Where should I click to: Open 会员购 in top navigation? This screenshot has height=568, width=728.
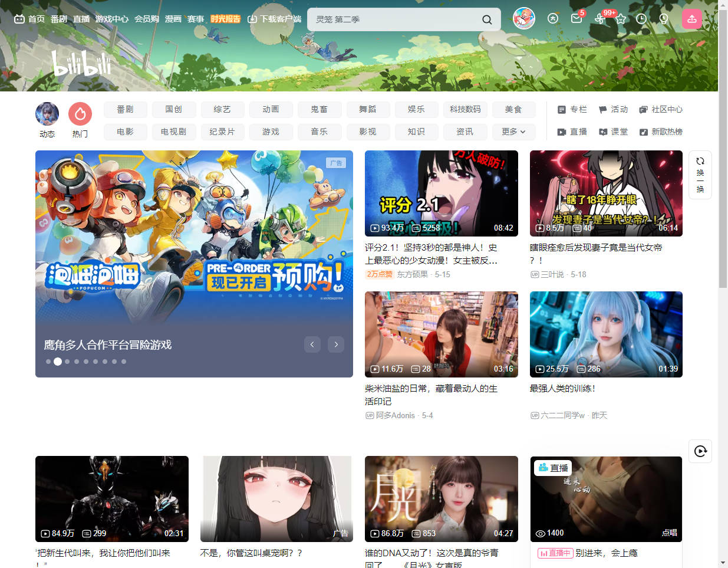(x=147, y=19)
